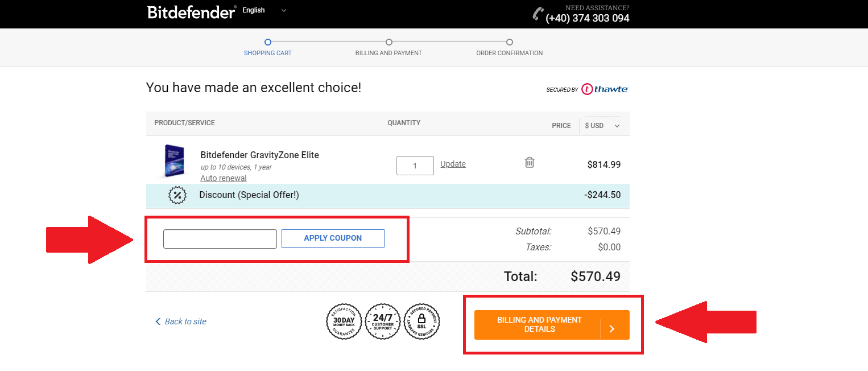Click the SSL secured payment badge

point(421,321)
